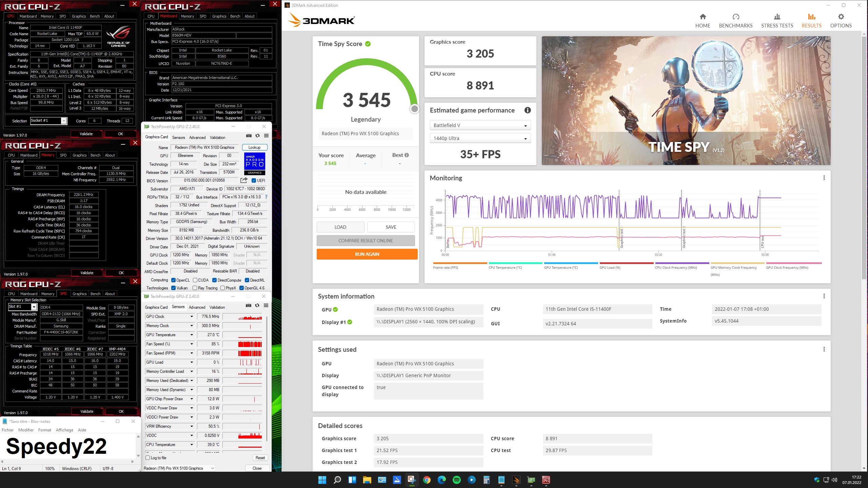Refresh the GPU-Z Sensors window
Viewport: 868px width, 488px height.
tap(257, 306)
